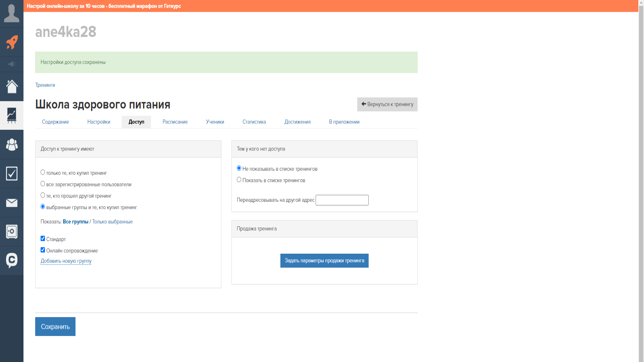Click the redirect address input field

342,200
